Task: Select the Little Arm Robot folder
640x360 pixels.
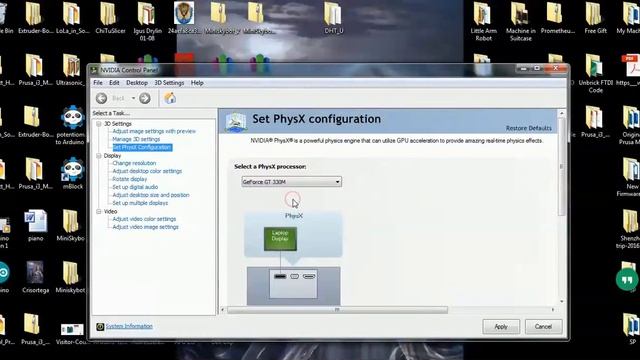Action: click(484, 21)
